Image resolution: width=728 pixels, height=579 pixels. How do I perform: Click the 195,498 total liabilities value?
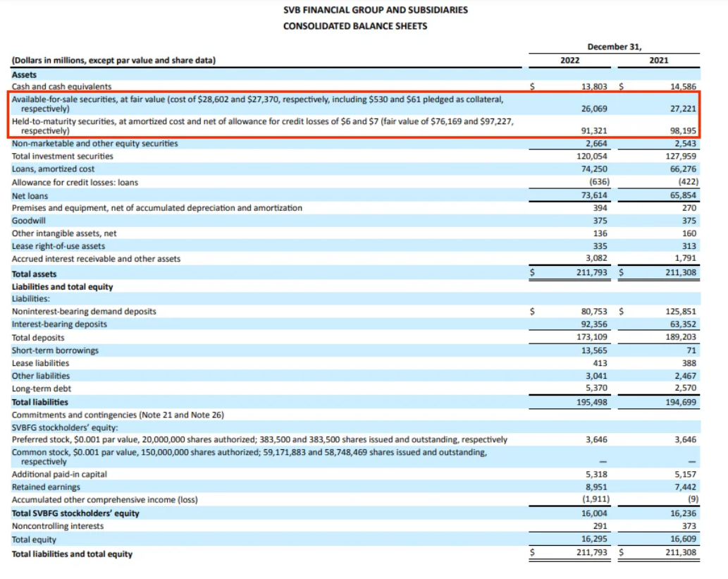(x=591, y=402)
